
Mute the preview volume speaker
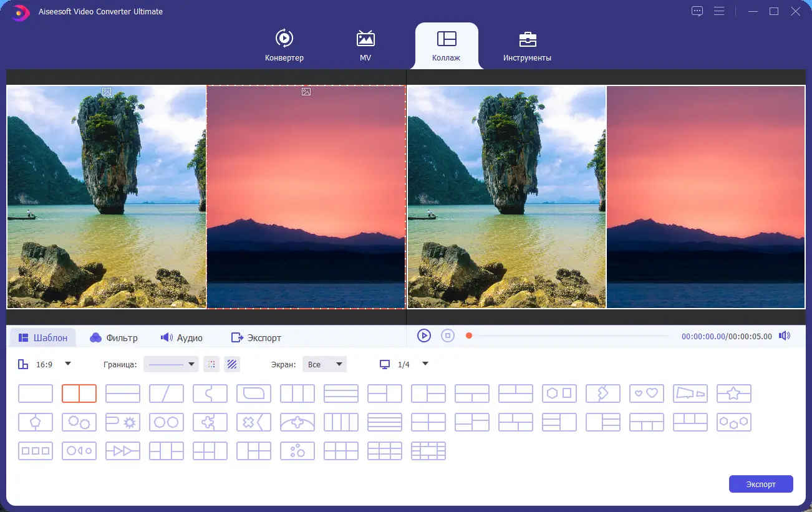click(785, 336)
